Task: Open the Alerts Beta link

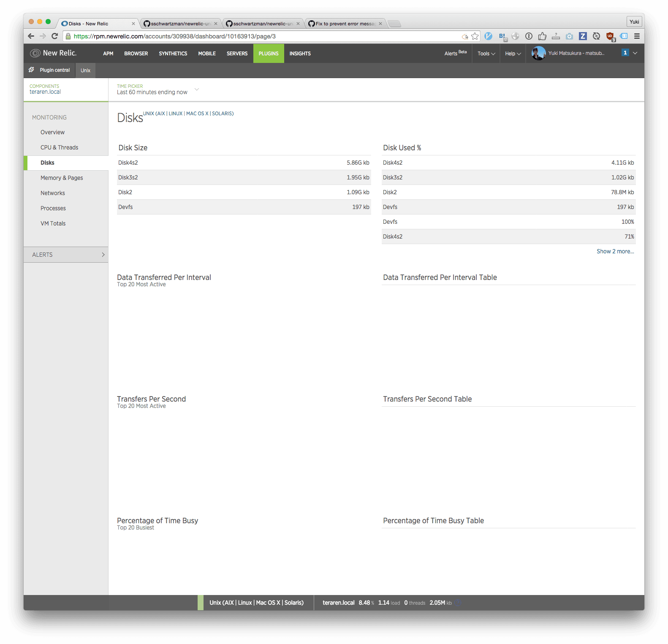Action: click(455, 53)
